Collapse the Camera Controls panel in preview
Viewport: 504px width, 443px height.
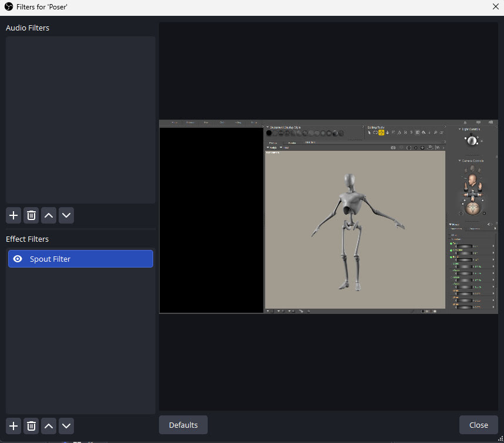[x=460, y=160]
